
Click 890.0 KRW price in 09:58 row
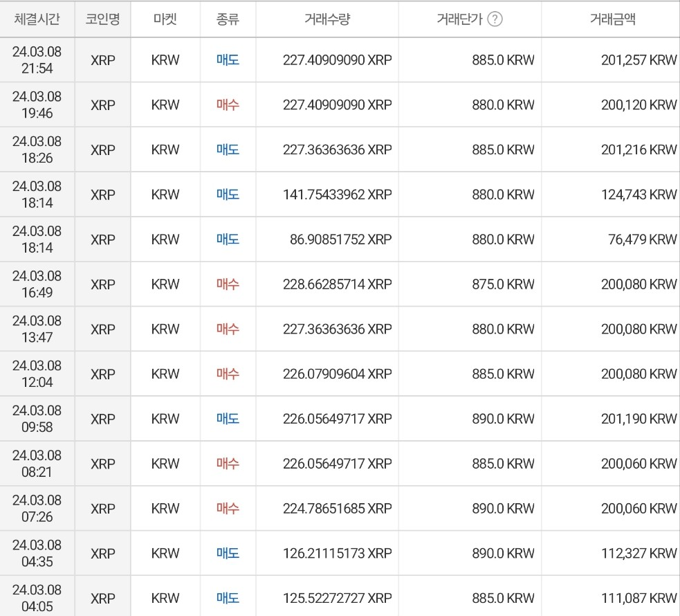(x=503, y=419)
